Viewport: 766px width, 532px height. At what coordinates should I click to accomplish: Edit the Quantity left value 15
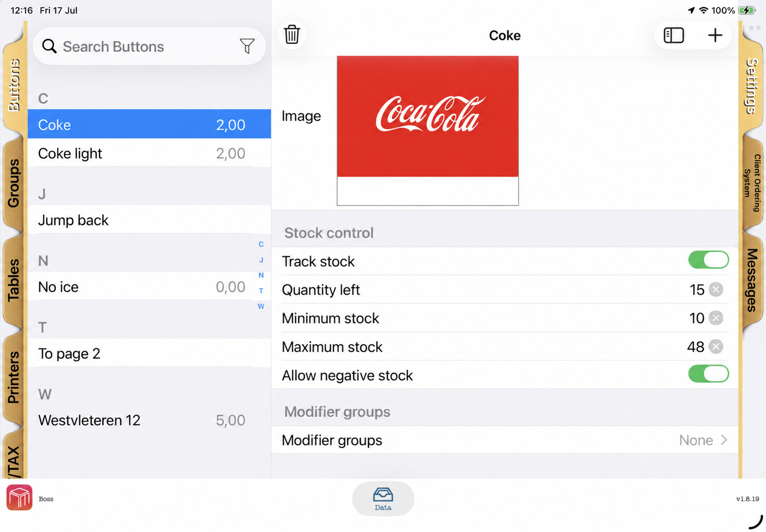pos(696,290)
